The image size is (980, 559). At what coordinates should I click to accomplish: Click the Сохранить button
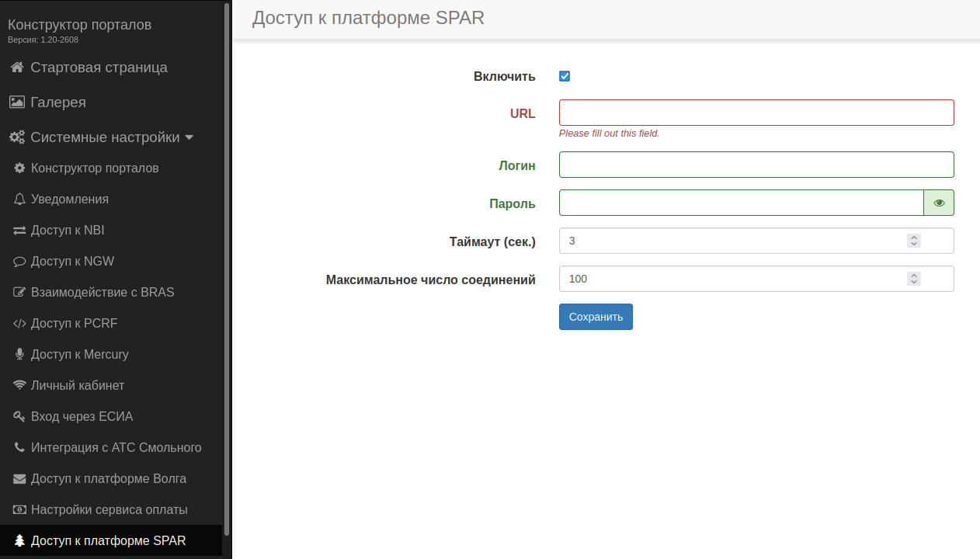click(596, 317)
